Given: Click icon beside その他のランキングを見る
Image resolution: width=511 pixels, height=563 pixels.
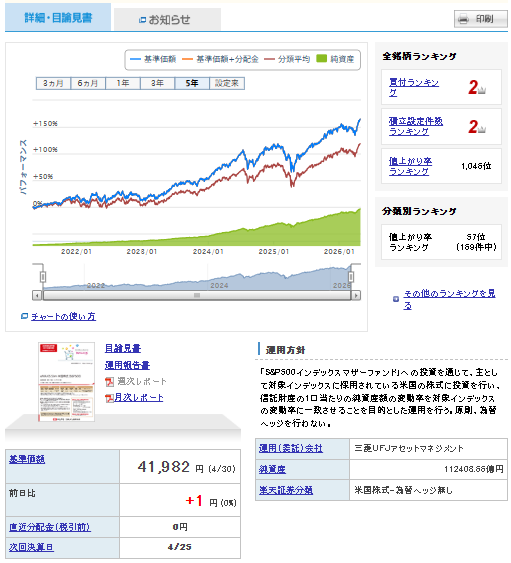Looking at the screenshot, I should (396, 299).
